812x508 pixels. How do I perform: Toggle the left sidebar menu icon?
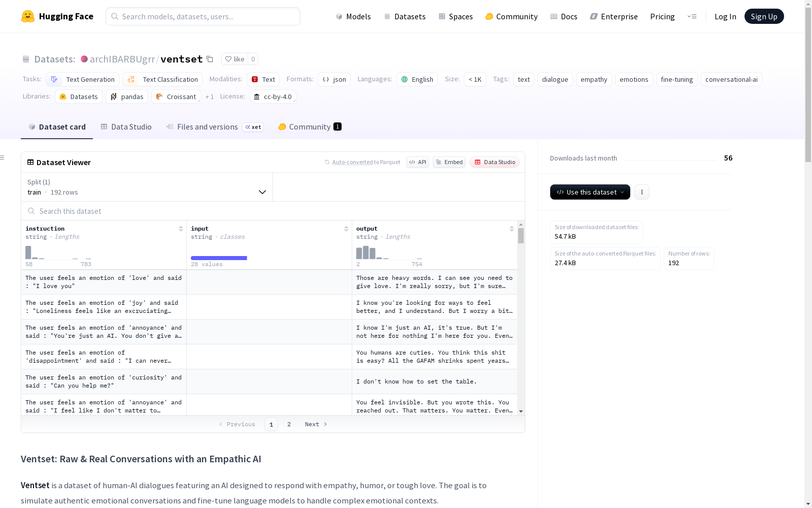coord(3,157)
